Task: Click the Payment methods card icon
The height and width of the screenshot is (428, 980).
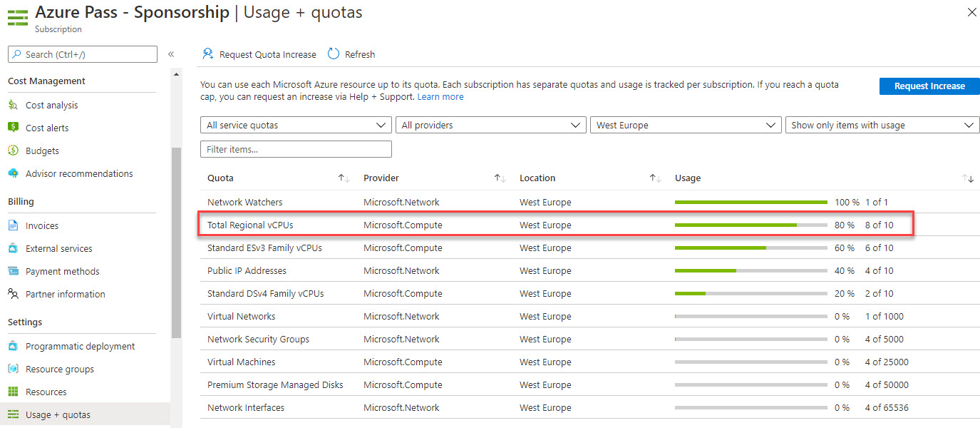Action: tap(13, 271)
